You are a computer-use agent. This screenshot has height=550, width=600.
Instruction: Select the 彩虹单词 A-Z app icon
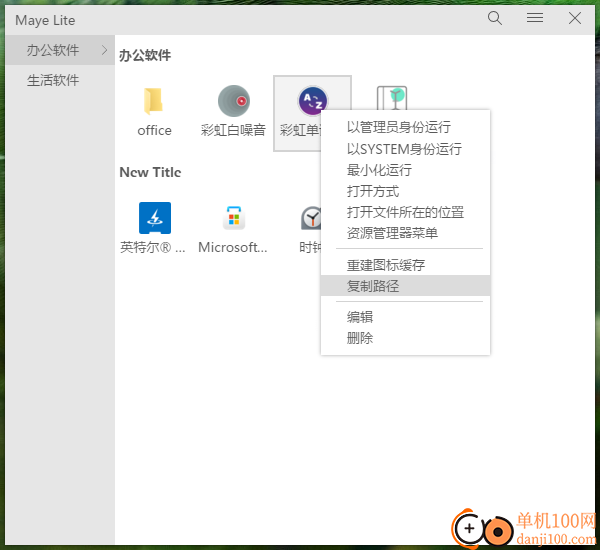pos(313,101)
